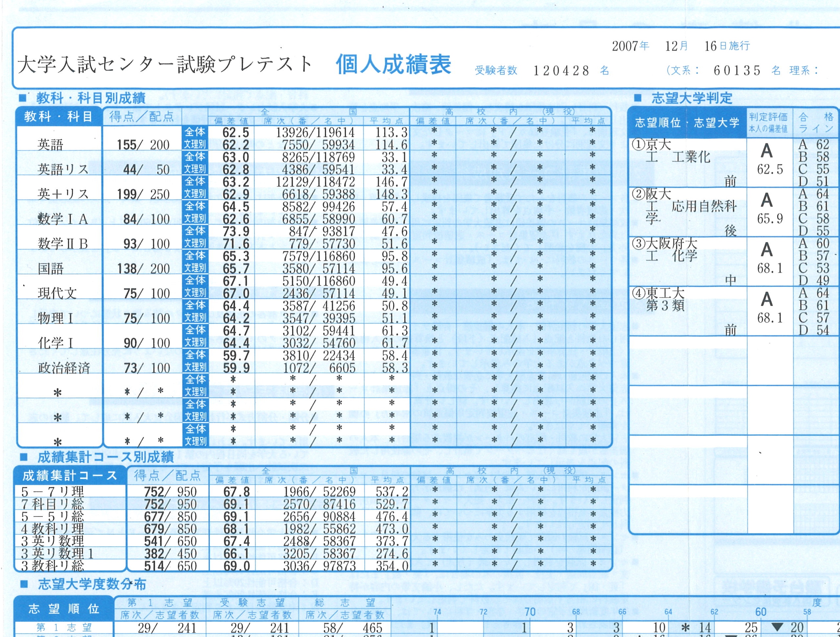Screen dimensions: 840x637
Task: Select the course row 4教科リ理
Action: click(52, 529)
